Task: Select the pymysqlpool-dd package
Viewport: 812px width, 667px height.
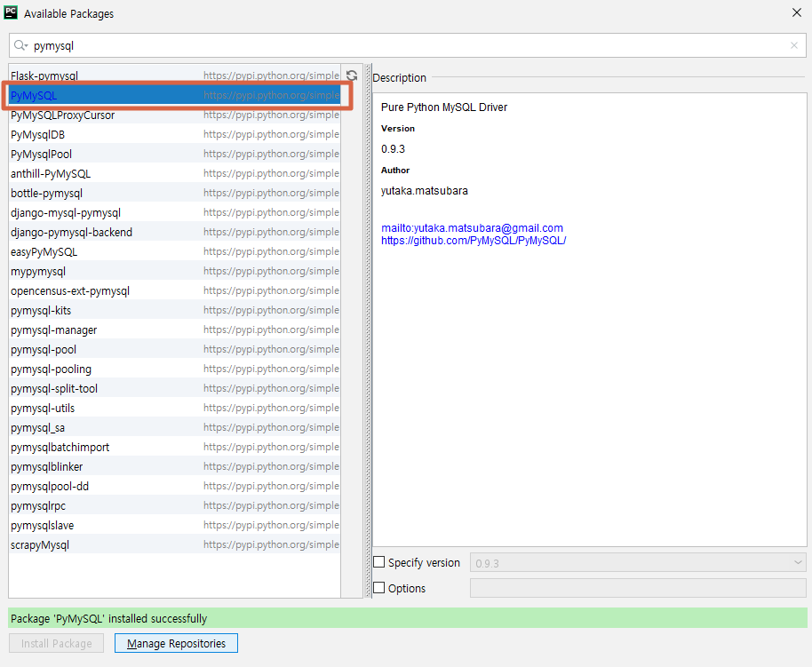Action: tap(174, 487)
